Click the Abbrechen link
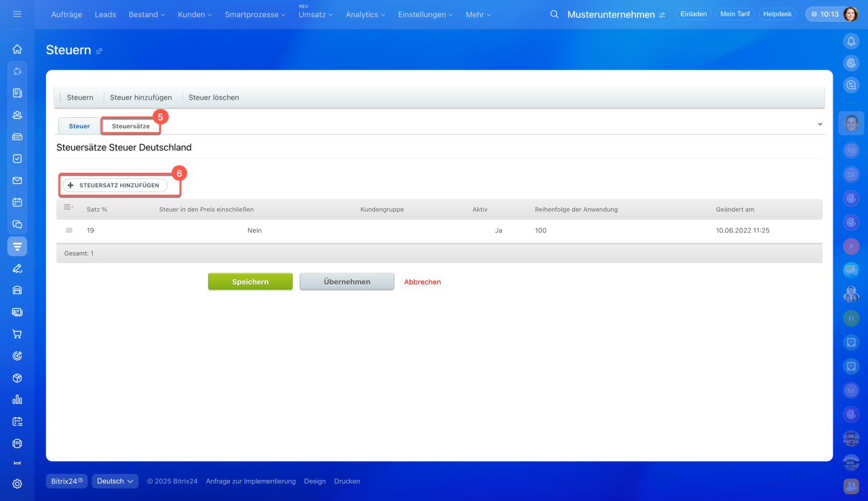This screenshot has width=868, height=501. point(422,282)
